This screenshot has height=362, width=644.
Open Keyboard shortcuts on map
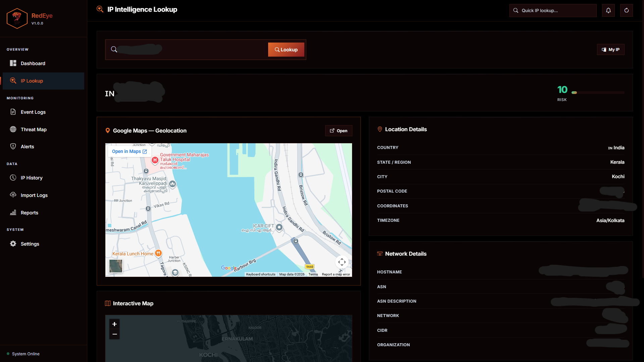261,274
